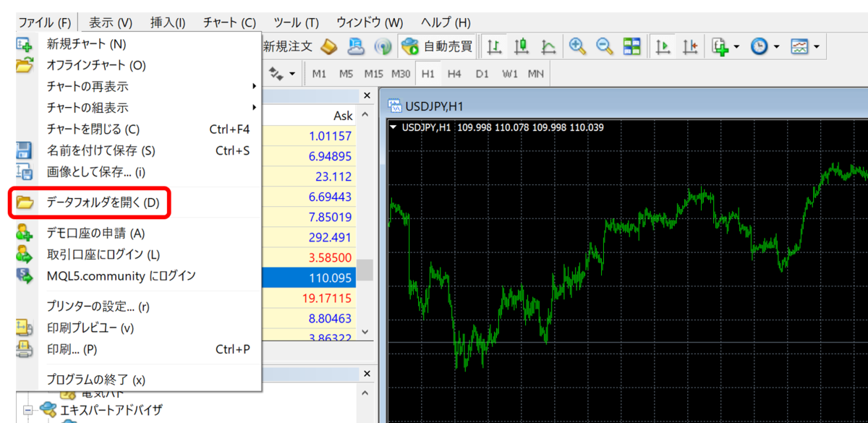Image resolution: width=868 pixels, height=423 pixels.
Task: Click the Ask column header
Action: pos(343,116)
